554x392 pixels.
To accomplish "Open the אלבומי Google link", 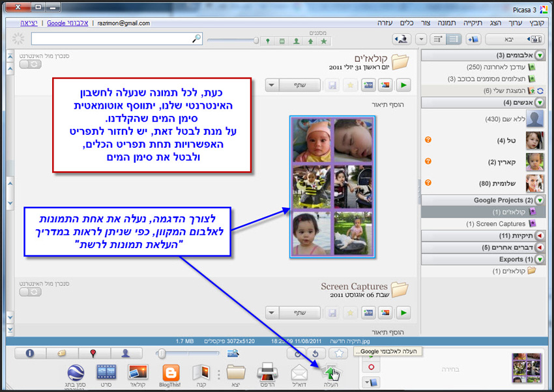I will [x=68, y=23].
